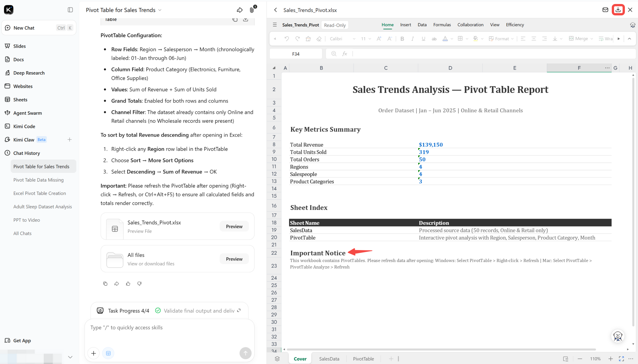Add a new sheet with plus

pyautogui.click(x=391, y=359)
